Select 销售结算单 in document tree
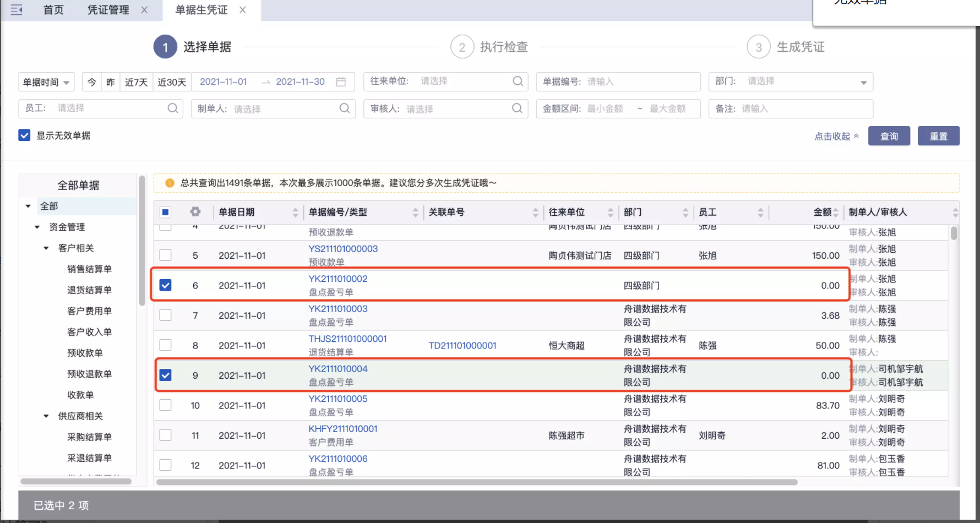Screen dimensions: 980x523 89,269
